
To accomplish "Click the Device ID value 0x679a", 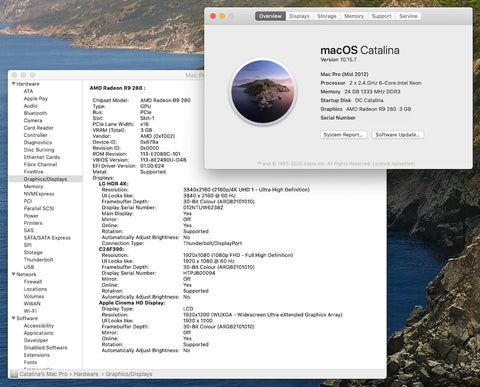I will [x=149, y=142].
